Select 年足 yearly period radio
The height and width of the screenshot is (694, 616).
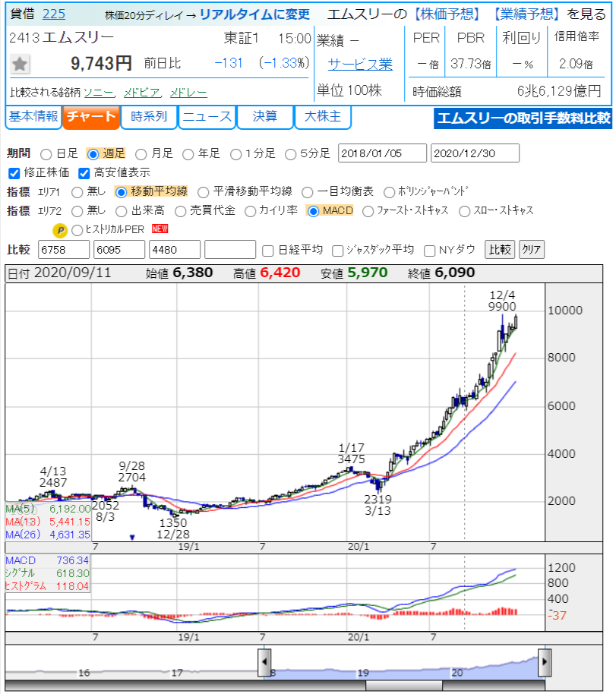[x=188, y=154]
